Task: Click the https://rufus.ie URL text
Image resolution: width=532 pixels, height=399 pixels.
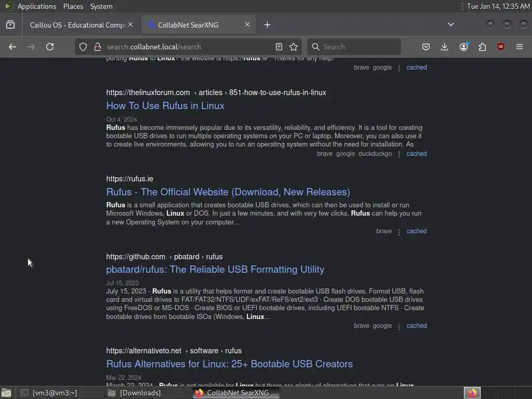Action: click(x=129, y=179)
